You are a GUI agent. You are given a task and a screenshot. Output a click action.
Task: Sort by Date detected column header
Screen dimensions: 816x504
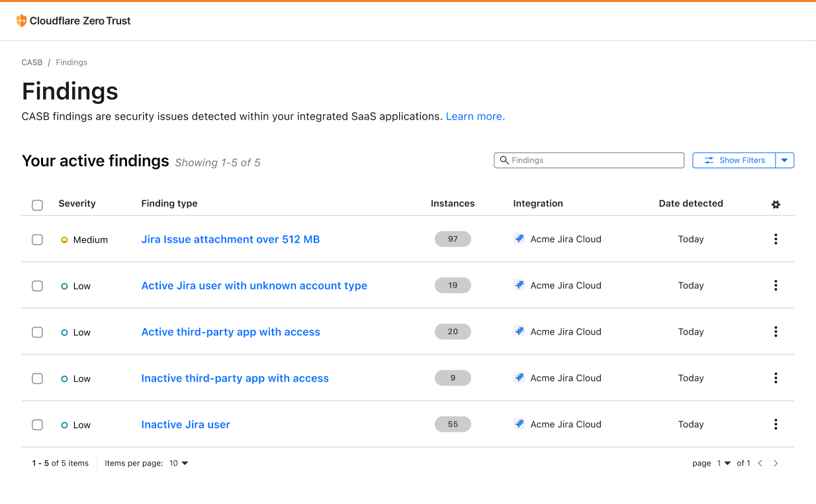[691, 204]
